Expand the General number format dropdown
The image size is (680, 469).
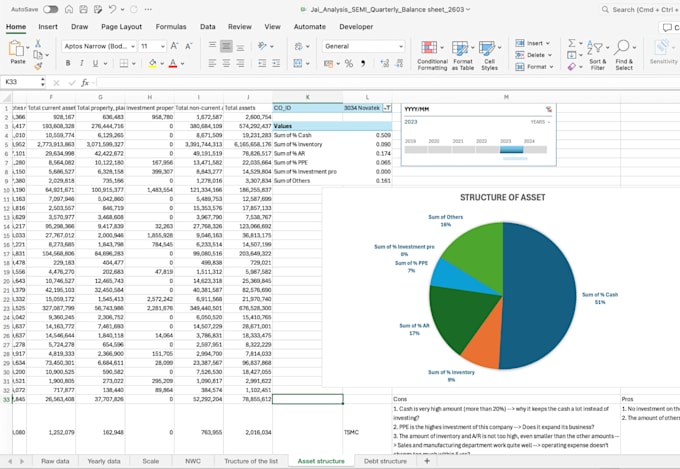coord(401,46)
